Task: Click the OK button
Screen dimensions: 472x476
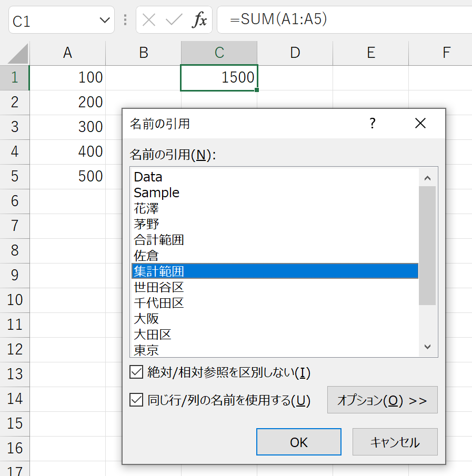Action: click(299, 442)
